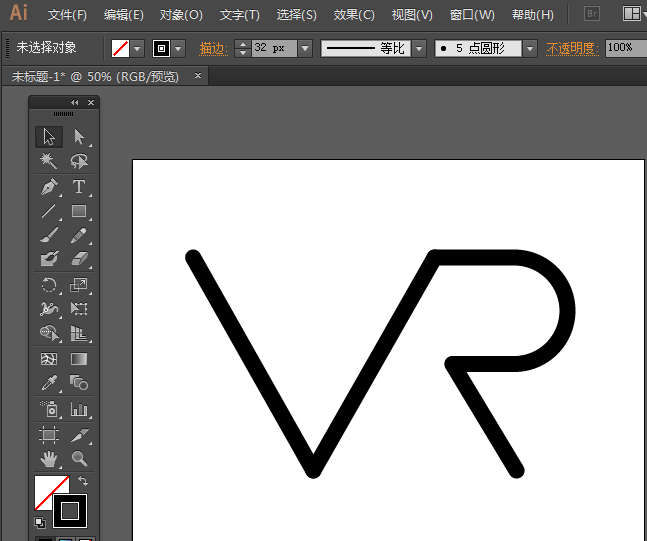Select the Pencil tool
Viewport: 647px width, 541px height.
[x=79, y=235]
